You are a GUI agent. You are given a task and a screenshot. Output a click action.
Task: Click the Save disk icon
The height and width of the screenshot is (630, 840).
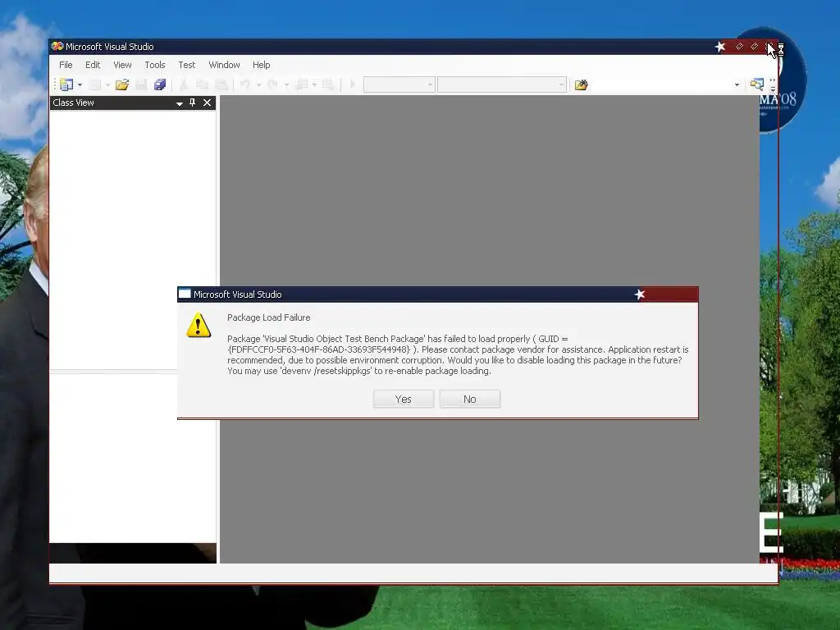[x=141, y=84]
